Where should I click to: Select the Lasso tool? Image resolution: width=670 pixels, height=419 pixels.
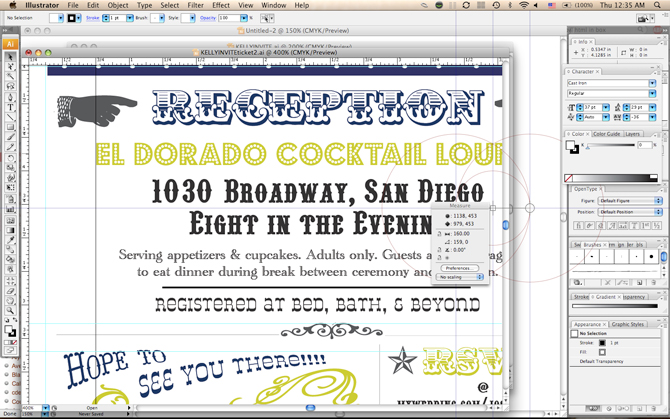(11, 86)
